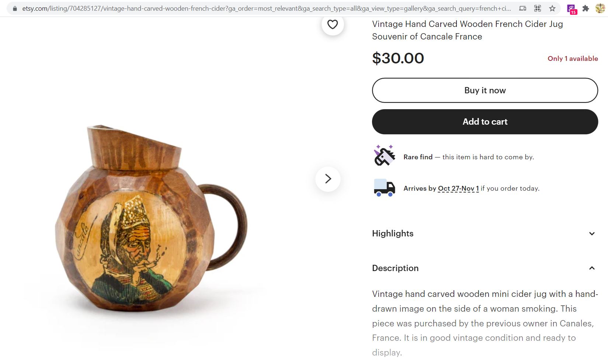This screenshot has width=608, height=364.
Task: Open the Oct 27-Nov 1 delivery estimate link
Action: pos(458,188)
